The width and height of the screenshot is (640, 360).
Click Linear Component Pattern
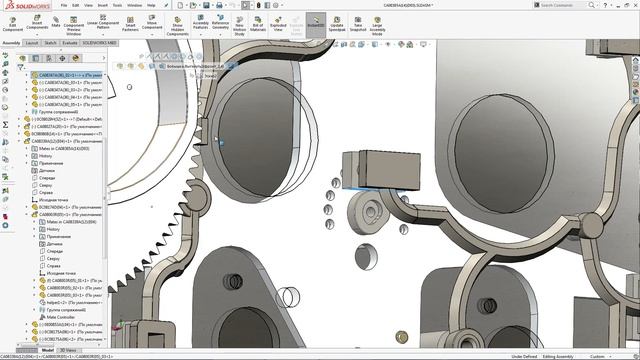coord(103,22)
